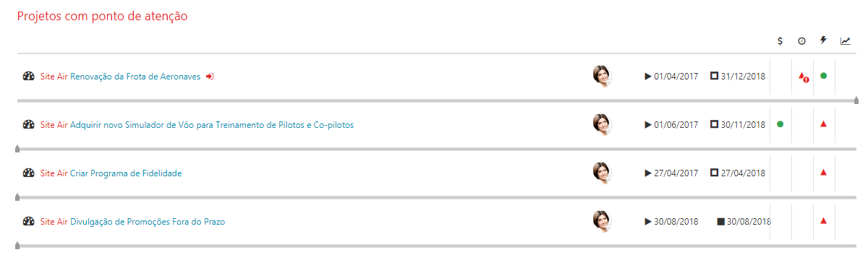Click the line chart column icon
This screenshot has width=868, height=268.
845,41
